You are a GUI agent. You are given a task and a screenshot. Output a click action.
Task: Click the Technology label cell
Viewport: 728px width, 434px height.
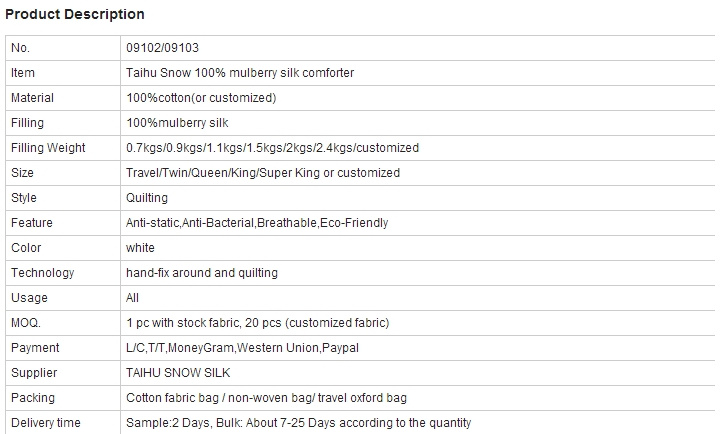tap(63, 273)
